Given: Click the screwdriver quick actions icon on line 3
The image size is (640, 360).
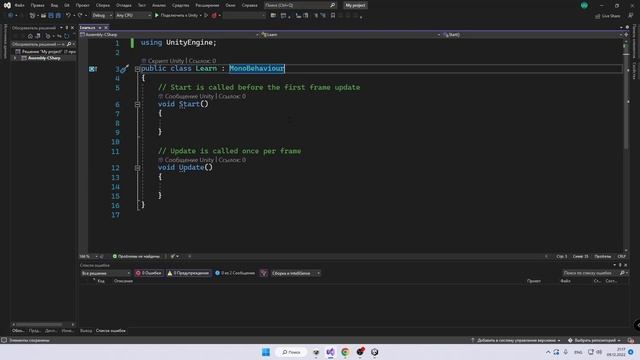Looking at the screenshot, I should point(124,69).
